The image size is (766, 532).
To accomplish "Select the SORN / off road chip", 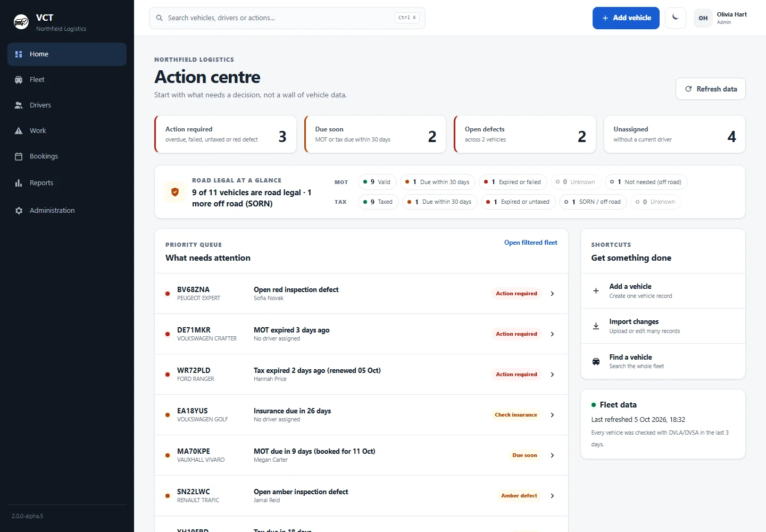I will click(x=593, y=202).
